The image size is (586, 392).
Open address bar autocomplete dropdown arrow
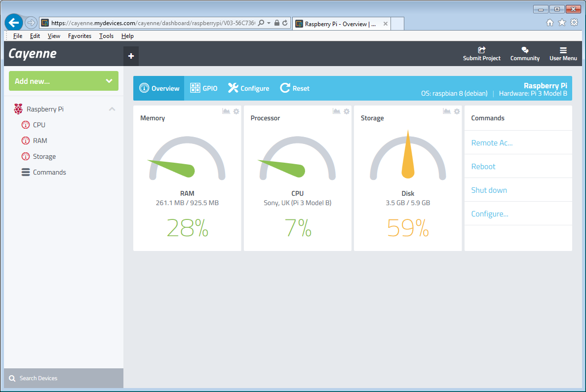[269, 23]
